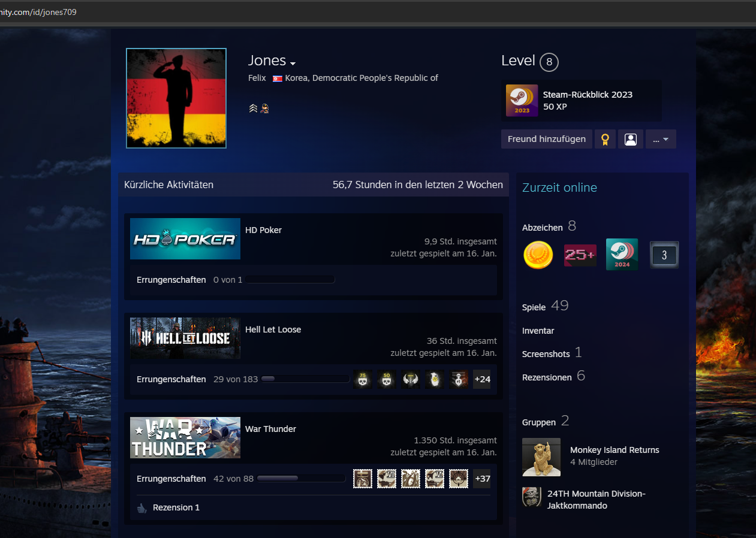The width and height of the screenshot is (756, 538).
Task: Click the Monkey Island Returns group avatar
Action: 541,457
